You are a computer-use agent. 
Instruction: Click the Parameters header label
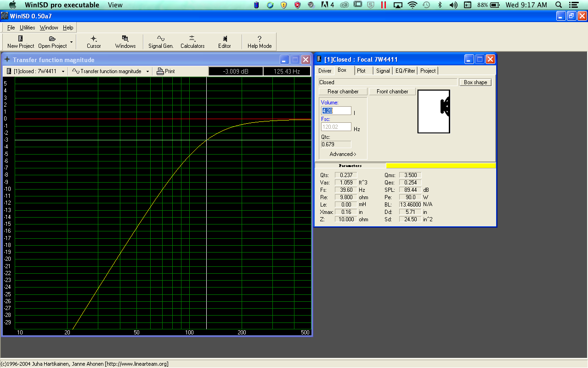point(350,166)
